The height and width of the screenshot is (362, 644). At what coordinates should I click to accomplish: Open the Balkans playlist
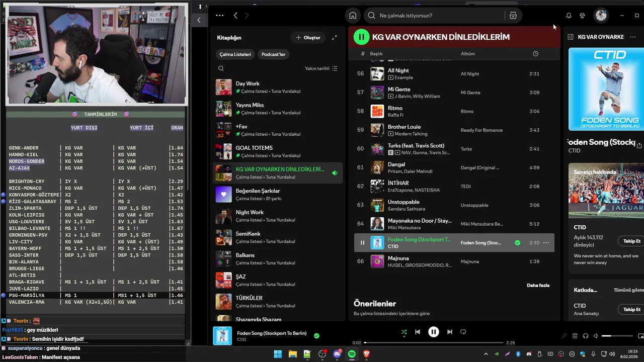[278, 259]
